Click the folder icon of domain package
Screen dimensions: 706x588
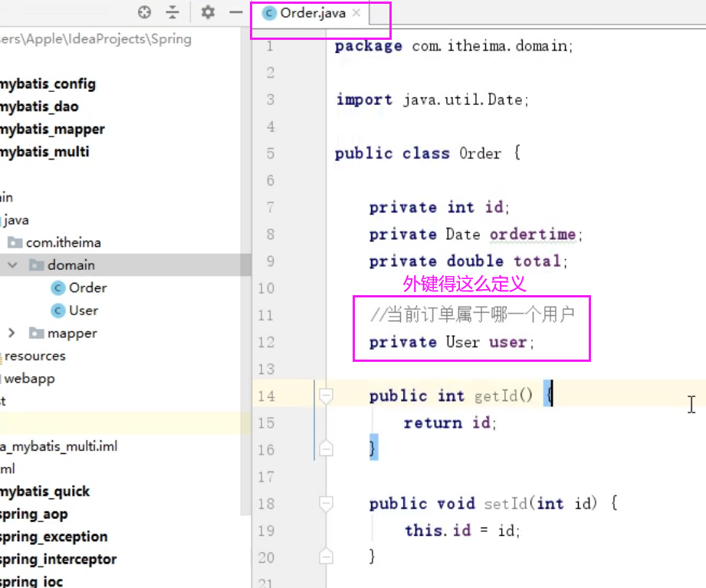[x=37, y=264]
